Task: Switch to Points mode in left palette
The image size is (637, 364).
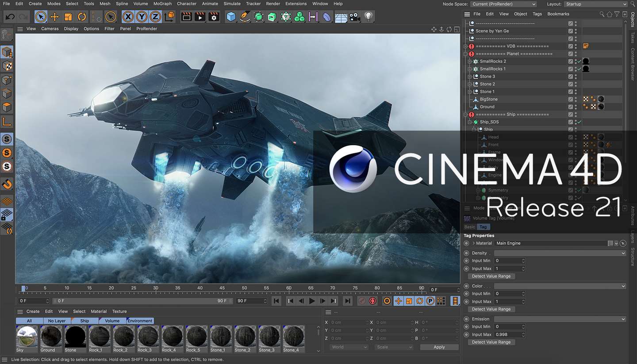Action: (7, 80)
